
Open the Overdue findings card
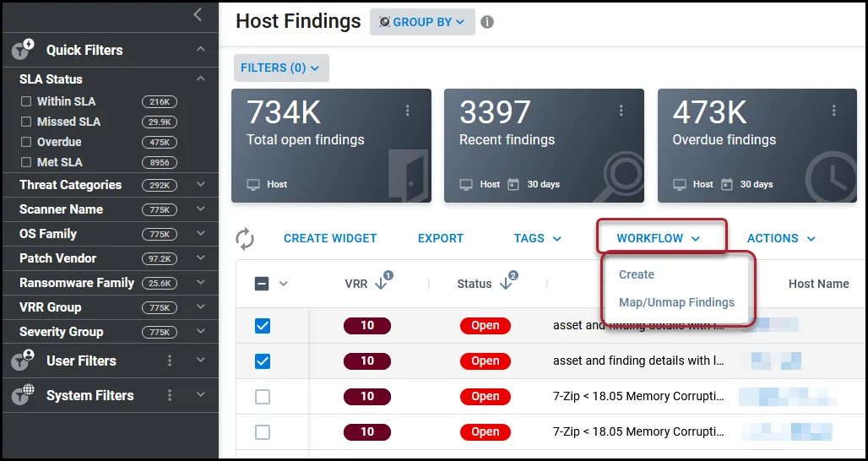(x=757, y=145)
